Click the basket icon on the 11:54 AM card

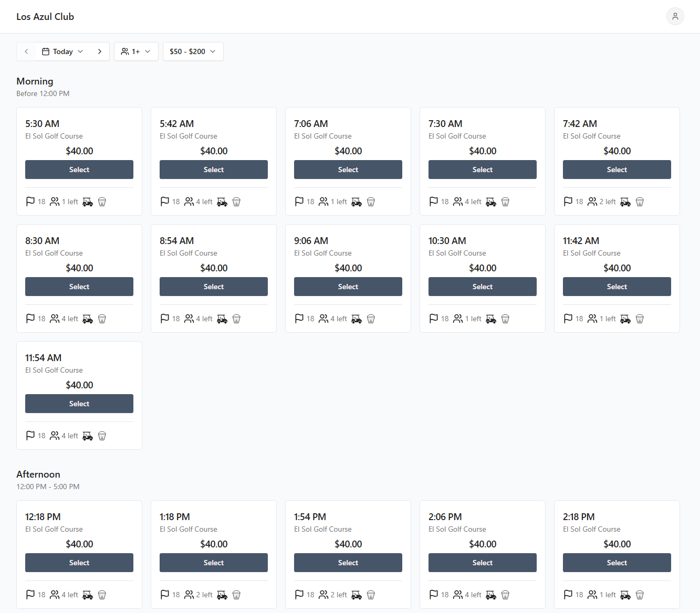102,436
